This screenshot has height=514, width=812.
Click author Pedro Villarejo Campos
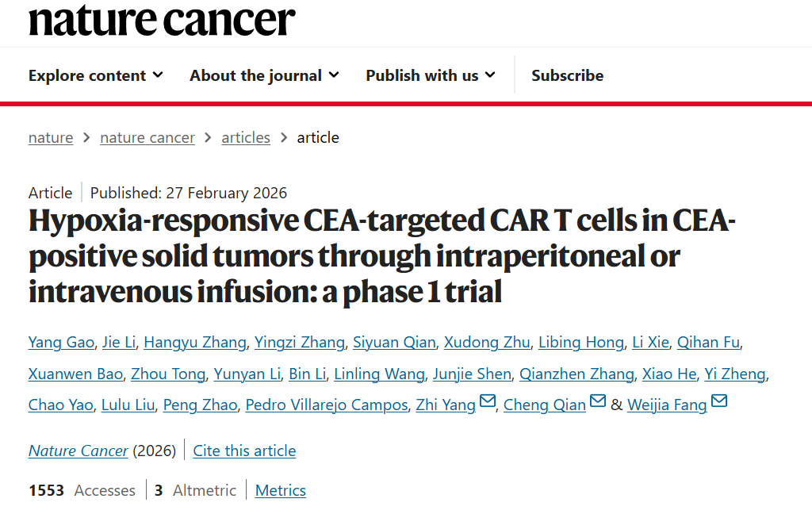(326, 405)
